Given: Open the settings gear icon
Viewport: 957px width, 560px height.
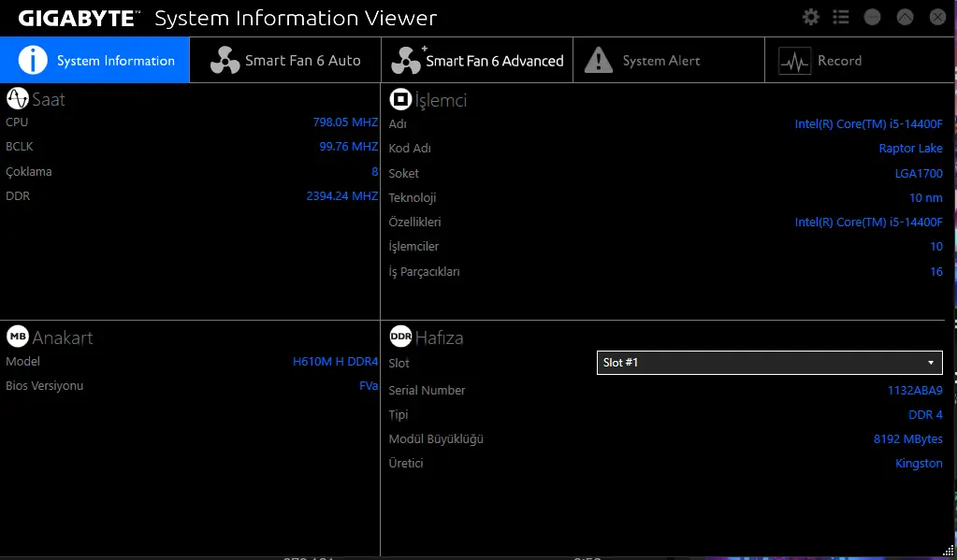Looking at the screenshot, I should pos(810,17).
